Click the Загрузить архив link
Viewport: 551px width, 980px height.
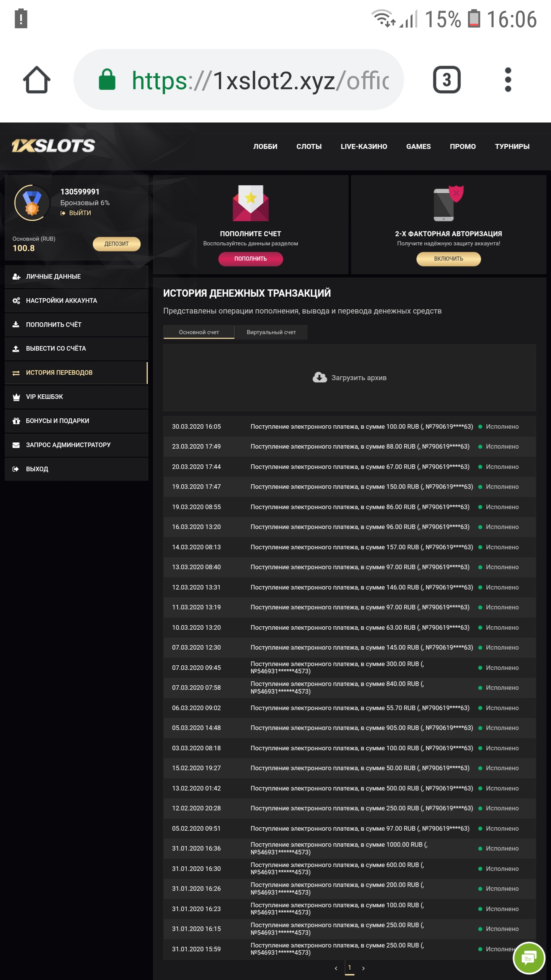click(x=359, y=378)
